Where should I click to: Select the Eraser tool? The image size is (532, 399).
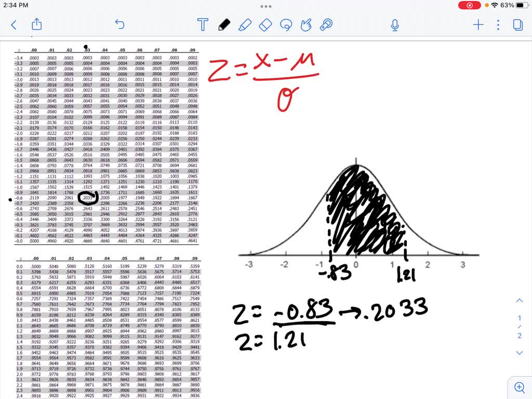[265, 24]
